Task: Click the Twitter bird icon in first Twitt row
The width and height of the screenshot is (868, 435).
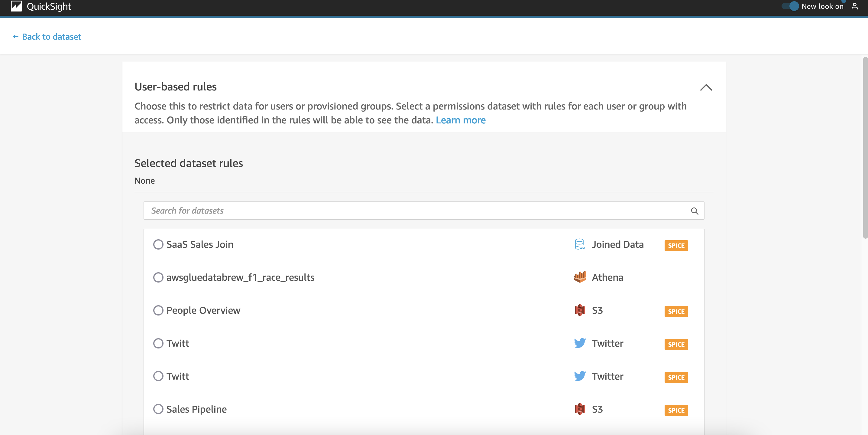Action: (x=580, y=343)
